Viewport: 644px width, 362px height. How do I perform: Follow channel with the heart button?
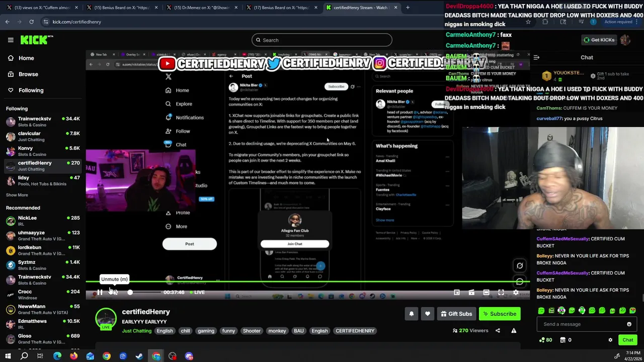pos(428,314)
